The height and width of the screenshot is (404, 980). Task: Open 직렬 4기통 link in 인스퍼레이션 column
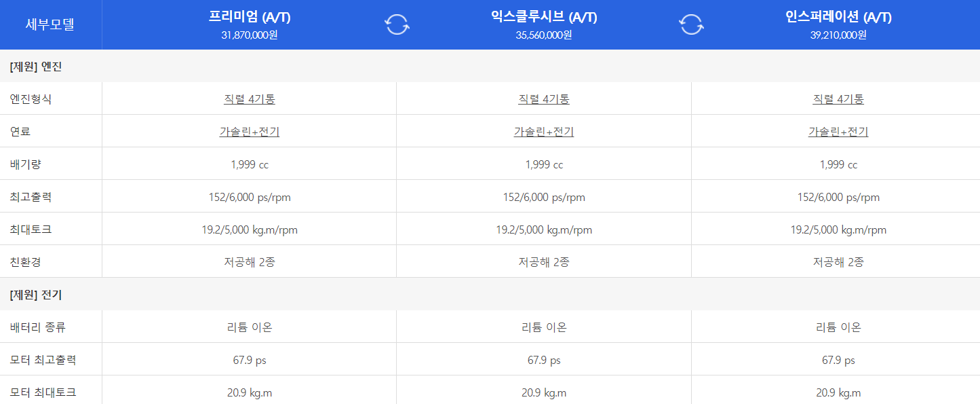[x=838, y=99]
